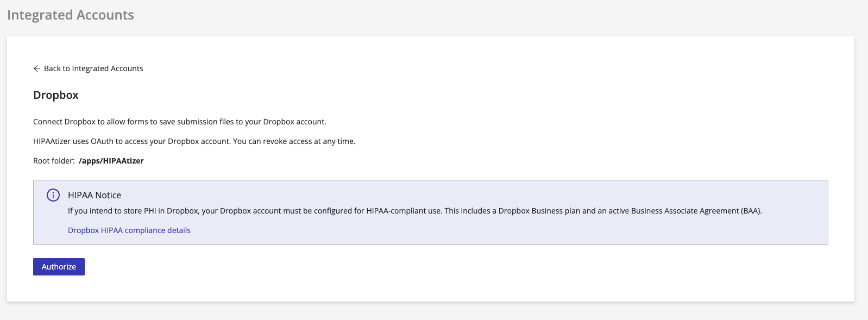Click the OAuth description sentence
The height and width of the screenshot is (320, 868).
pos(193,141)
